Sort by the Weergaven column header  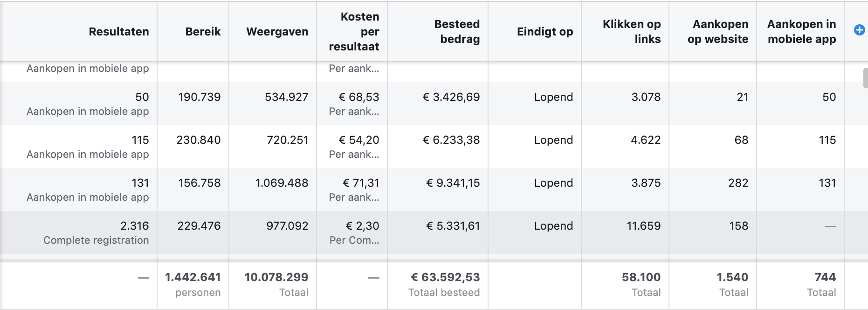[x=277, y=32]
